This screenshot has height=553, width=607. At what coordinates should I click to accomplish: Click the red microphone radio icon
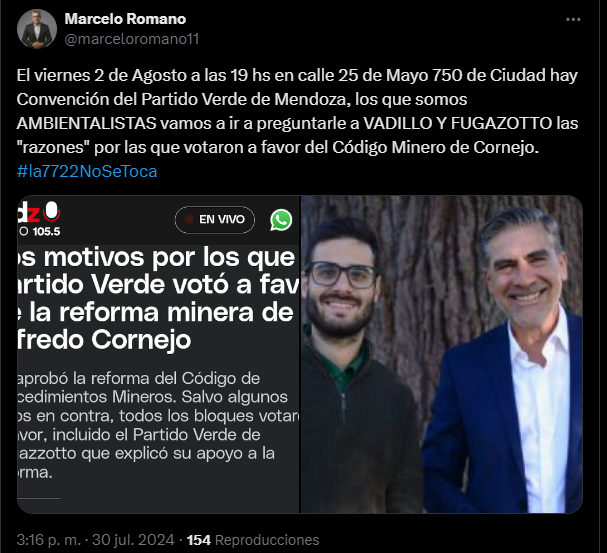(x=51, y=212)
